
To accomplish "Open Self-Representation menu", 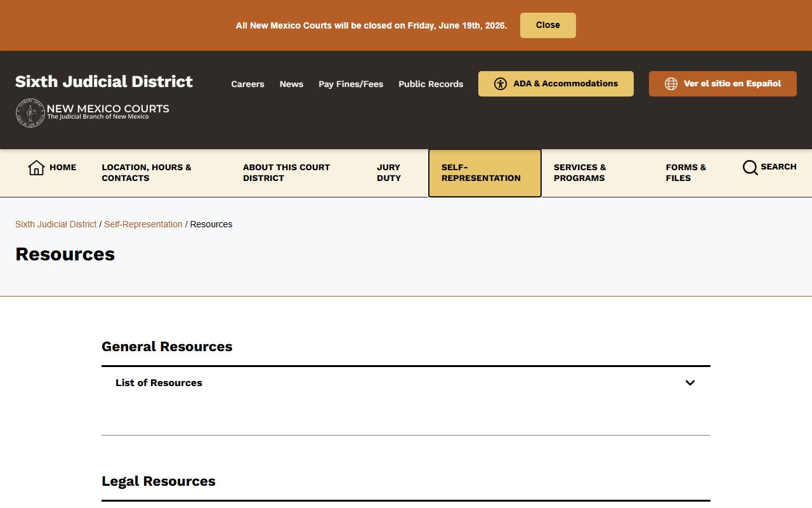I will pos(485,173).
